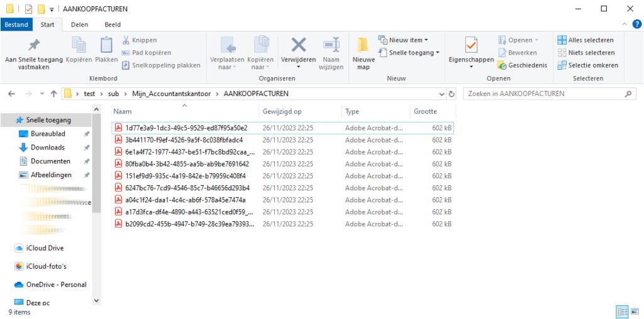Screen dimensions: 644x319
Task: Open Afbeeldingen in navigation pane
Action: pyautogui.click(x=46, y=175)
